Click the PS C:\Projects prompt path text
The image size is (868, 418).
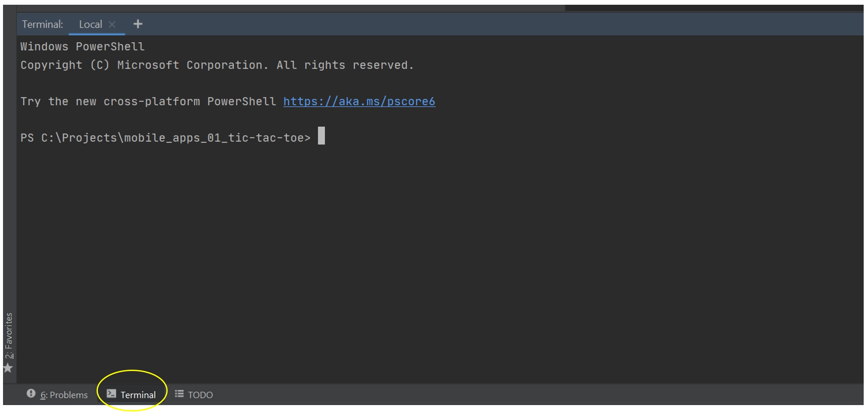165,138
